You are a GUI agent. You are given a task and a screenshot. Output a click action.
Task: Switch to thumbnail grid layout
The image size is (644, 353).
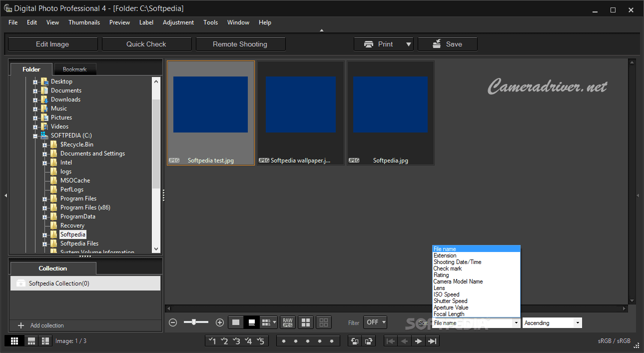click(14, 341)
